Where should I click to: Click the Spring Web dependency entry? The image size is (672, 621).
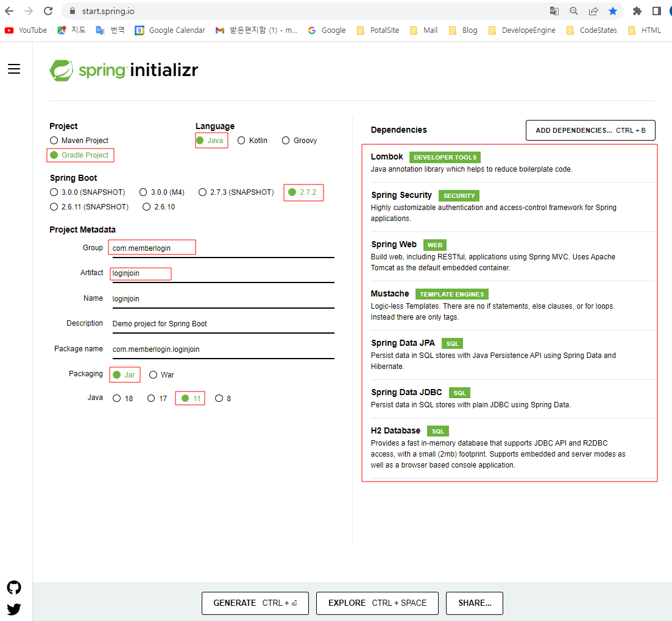point(512,256)
